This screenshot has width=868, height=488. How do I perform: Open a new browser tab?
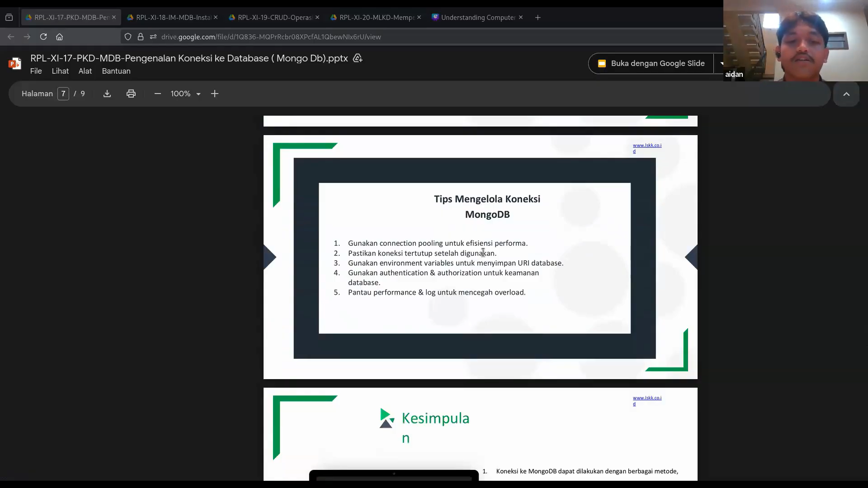(x=538, y=18)
